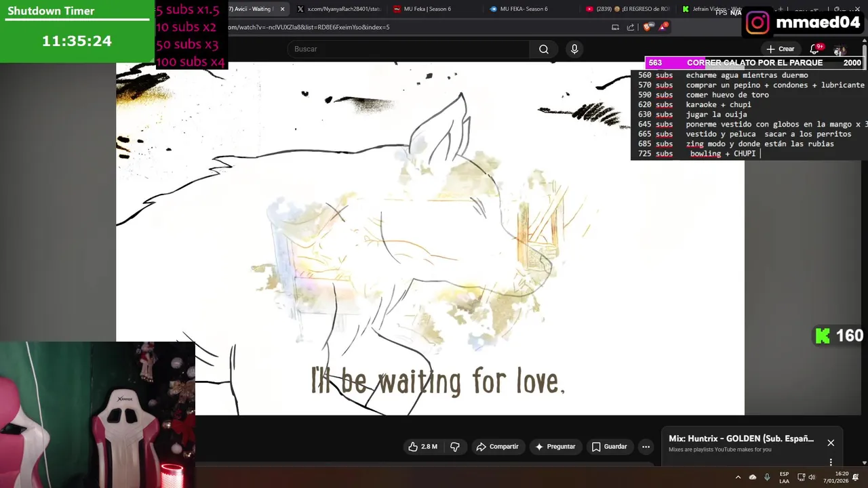Click the Compartir button

pyautogui.click(x=497, y=447)
